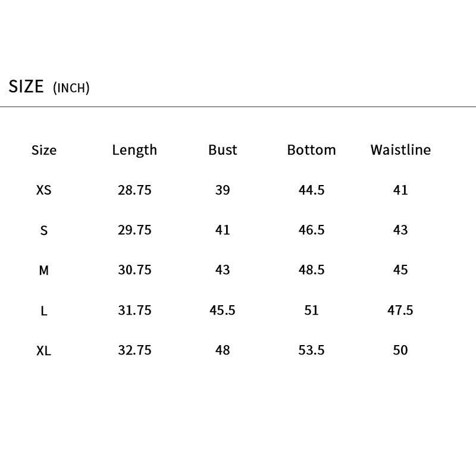Click the SIZE heading text
476x476 pixels.
click(x=26, y=86)
